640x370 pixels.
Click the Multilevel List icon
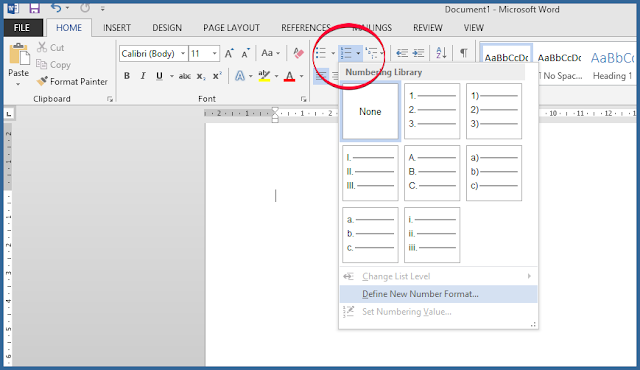[371, 53]
